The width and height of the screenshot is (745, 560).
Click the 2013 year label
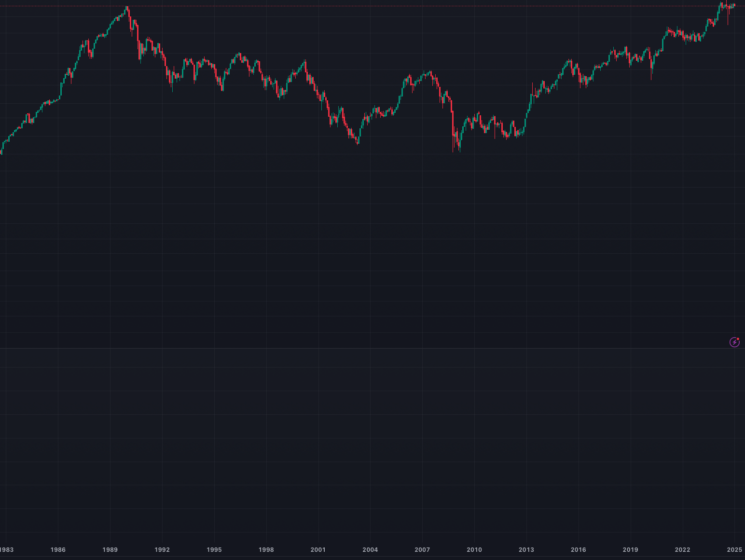point(527,549)
